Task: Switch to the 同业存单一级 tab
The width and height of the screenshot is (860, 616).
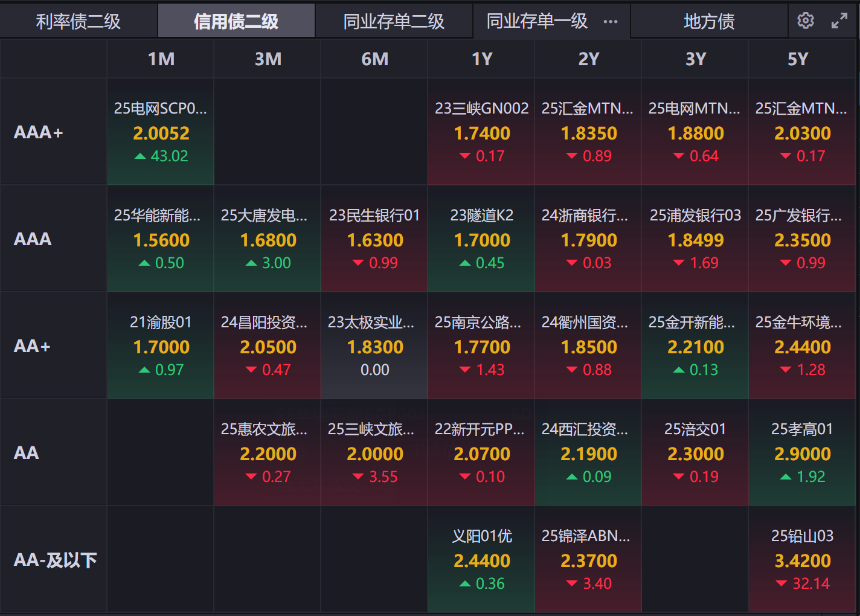Action: click(x=537, y=22)
